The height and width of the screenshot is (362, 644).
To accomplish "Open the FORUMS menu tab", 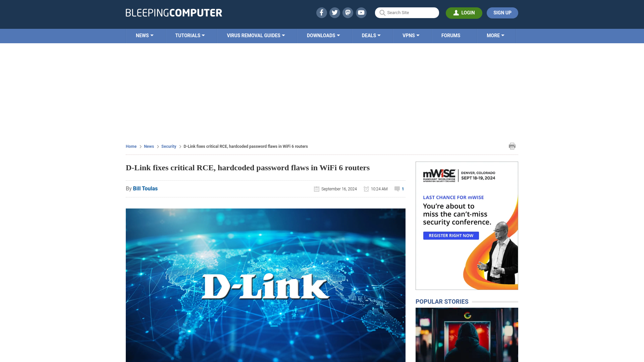I will [x=451, y=35].
